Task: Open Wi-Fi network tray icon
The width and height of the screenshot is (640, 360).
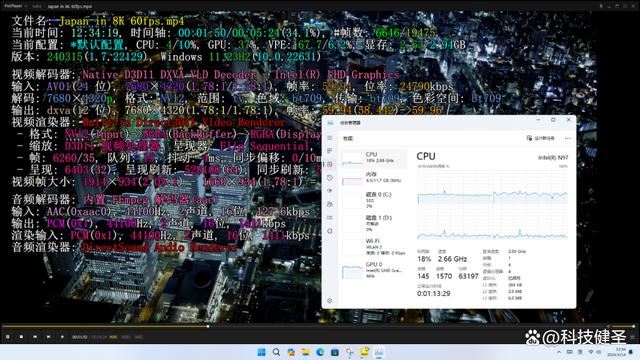Action: coord(590,352)
